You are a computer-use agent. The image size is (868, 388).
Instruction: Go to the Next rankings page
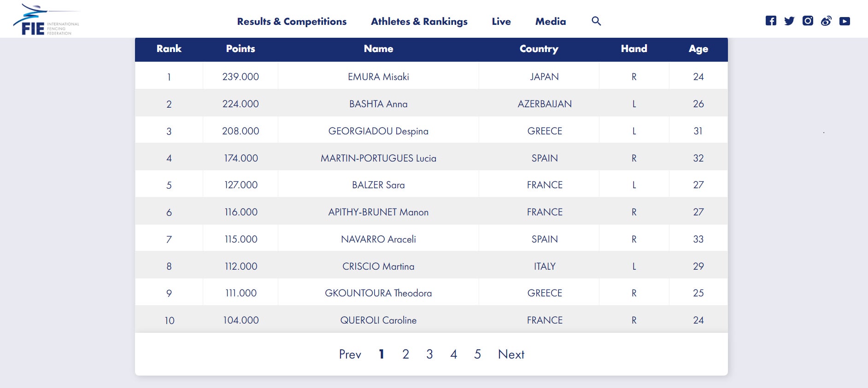coord(511,354)
